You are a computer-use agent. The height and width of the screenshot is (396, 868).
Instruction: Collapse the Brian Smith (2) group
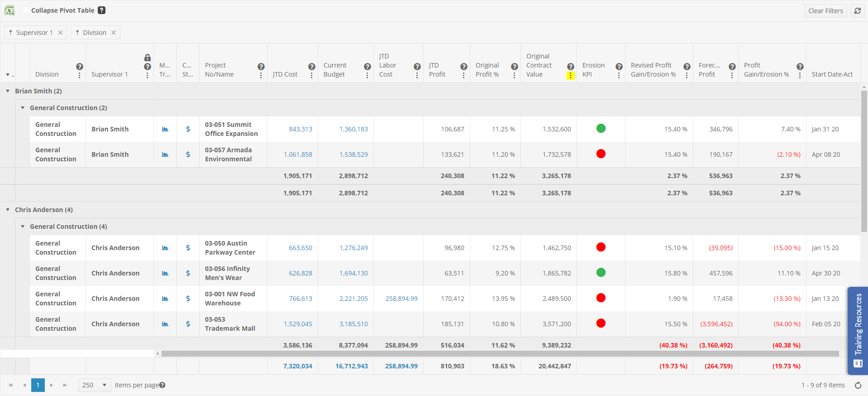pos(8,91)
